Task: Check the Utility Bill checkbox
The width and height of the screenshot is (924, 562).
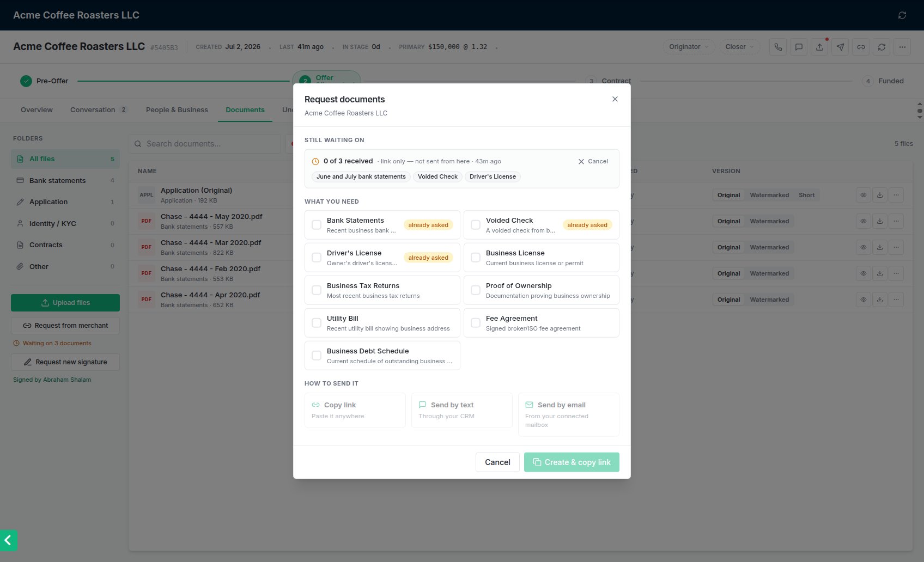Action: [316, 323]
